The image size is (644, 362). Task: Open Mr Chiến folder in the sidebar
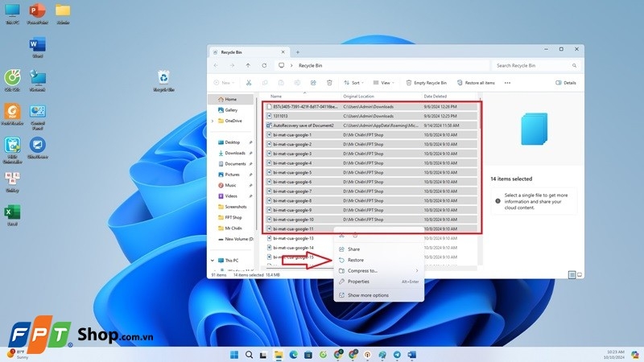(233, 228)
